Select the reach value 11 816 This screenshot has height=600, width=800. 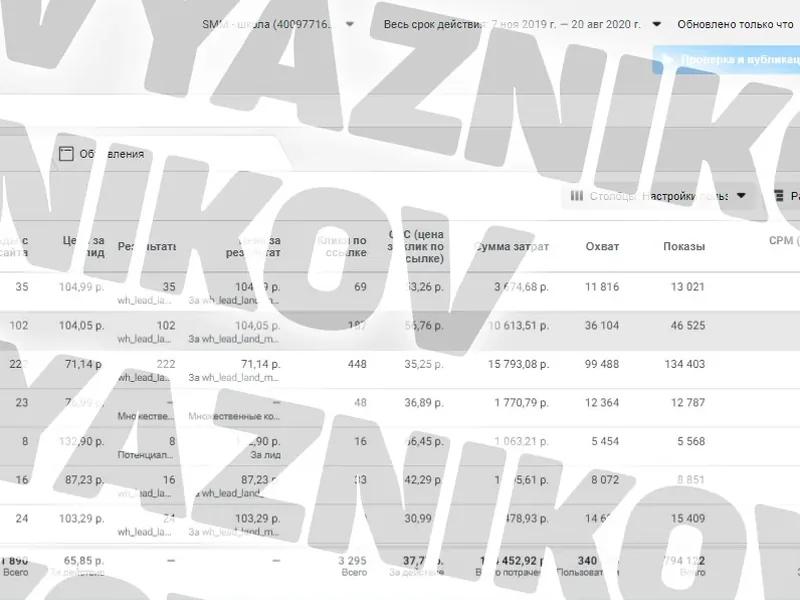tap(602, 287)
